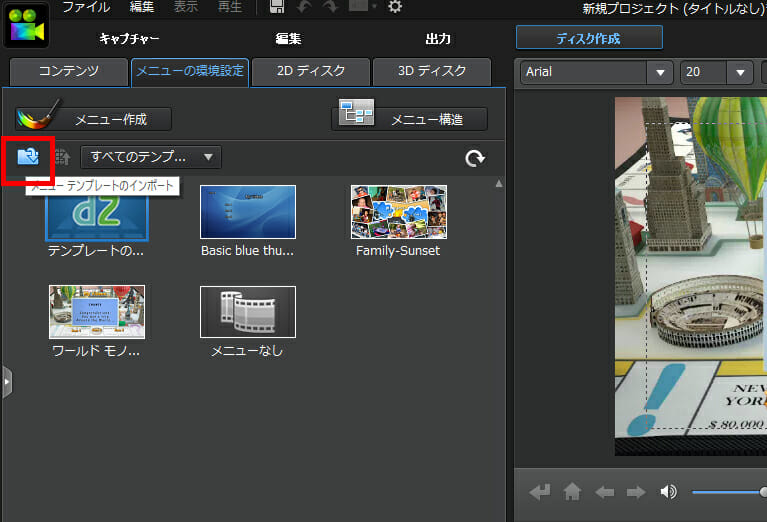This screenshot has height=522, width=767.
Task: Select the Basic blue thu... template thumbnail
Action: 248,212
